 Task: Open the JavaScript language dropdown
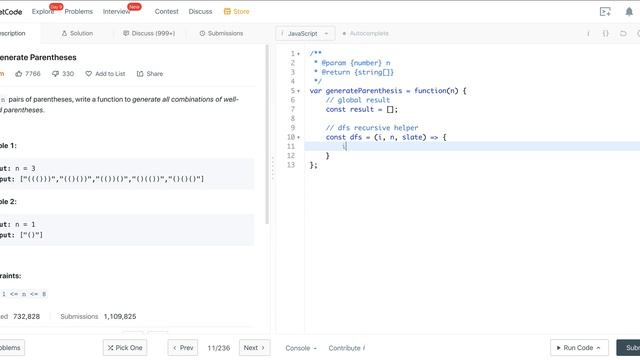(305, 33)
